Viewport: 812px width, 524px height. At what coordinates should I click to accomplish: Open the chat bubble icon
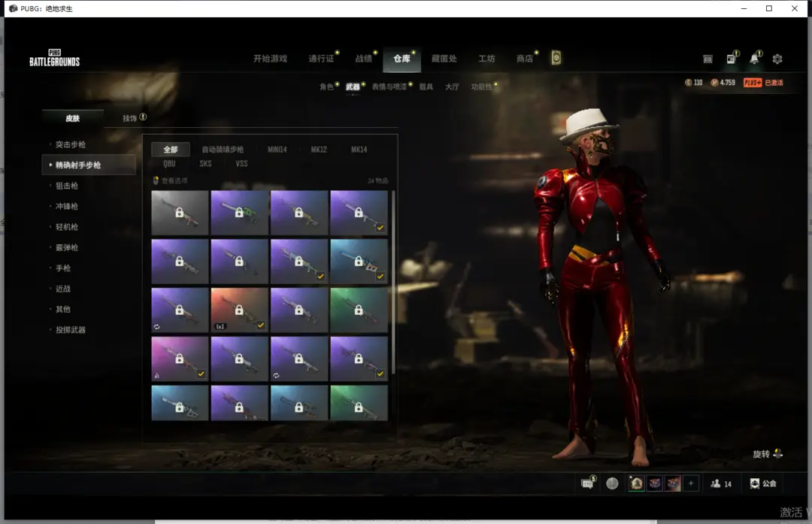587,483
